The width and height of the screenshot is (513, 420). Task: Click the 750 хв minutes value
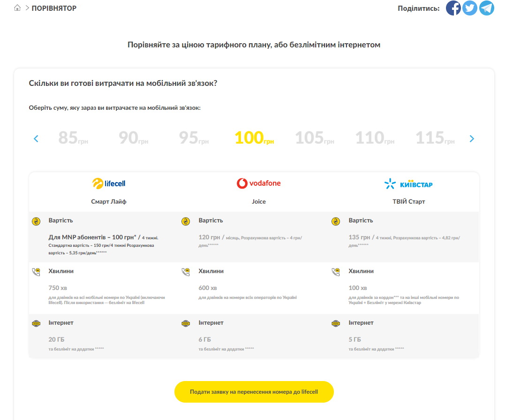[x=58, y=288]
